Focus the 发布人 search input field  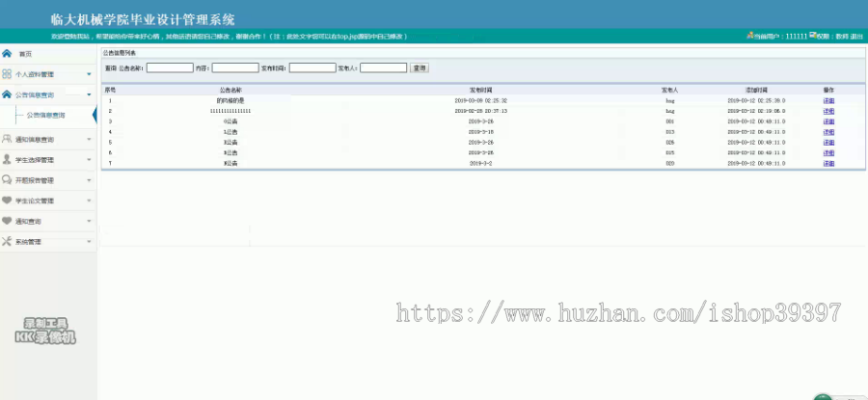click(383, 68)
